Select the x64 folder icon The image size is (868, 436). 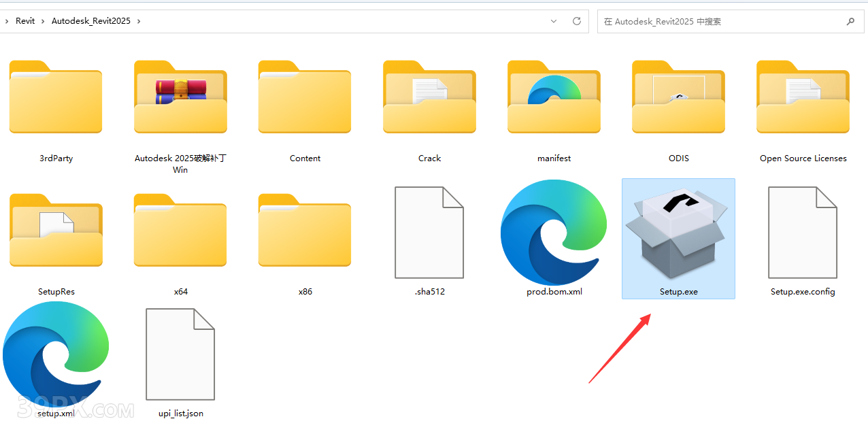(180, 231)
